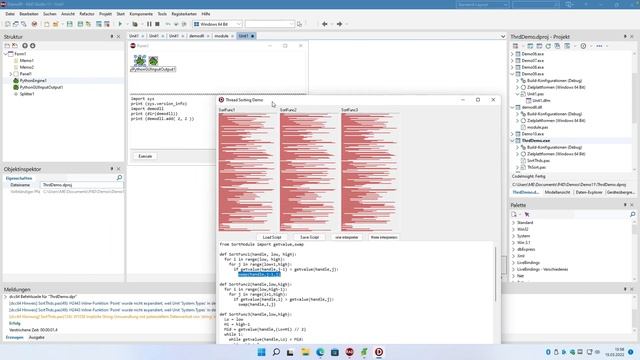
Task: Expand the dbExpress category in Palette
Action: [x=513, y=249]
